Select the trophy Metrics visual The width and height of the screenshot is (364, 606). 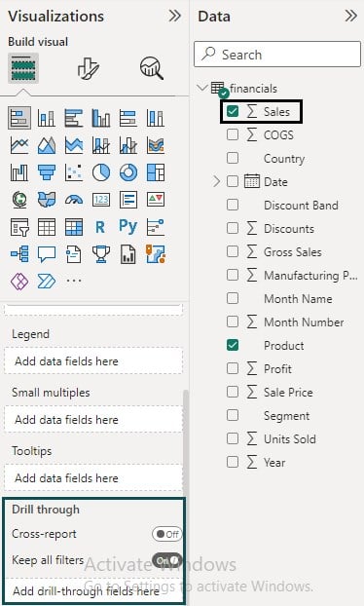[x=101, y=254]
